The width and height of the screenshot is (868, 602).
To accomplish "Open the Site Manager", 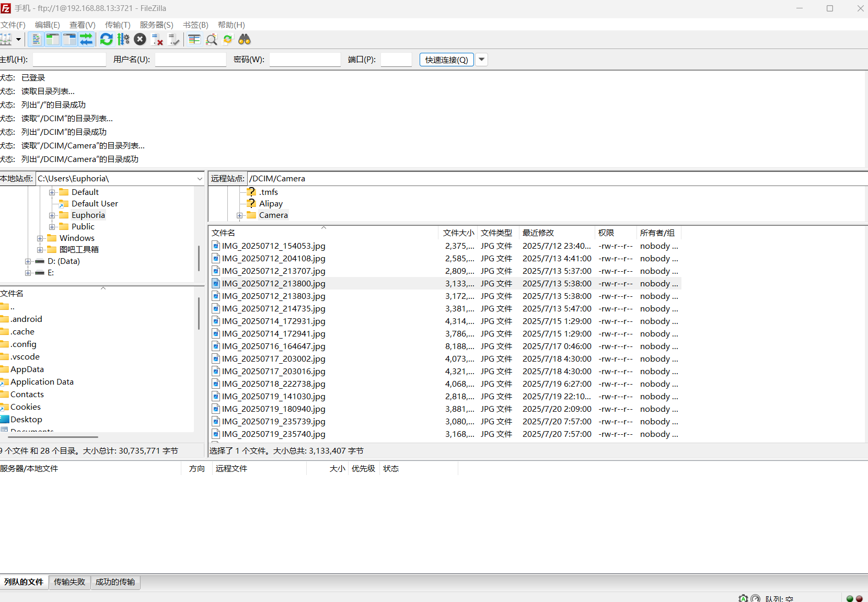I will 6,39.
